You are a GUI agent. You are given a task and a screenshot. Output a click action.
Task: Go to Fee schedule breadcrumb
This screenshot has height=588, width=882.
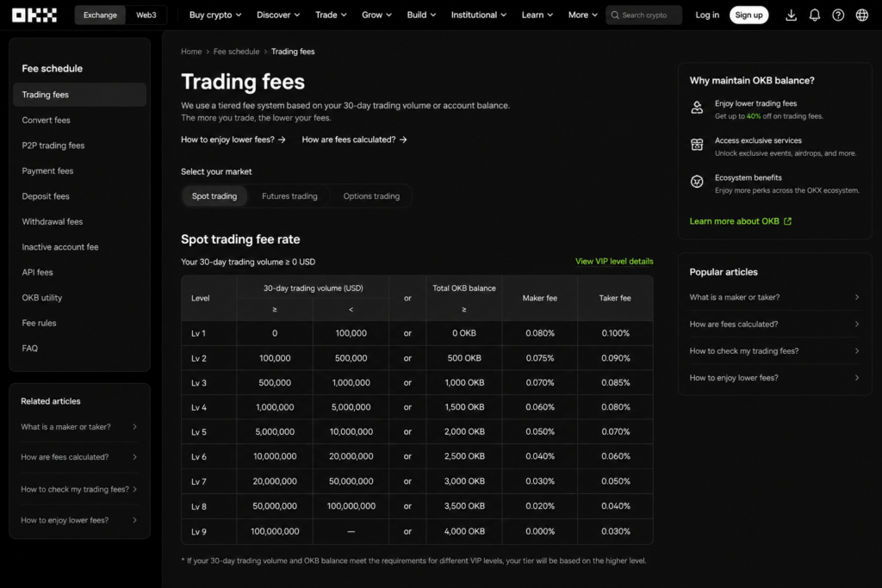tap(236, 52)
